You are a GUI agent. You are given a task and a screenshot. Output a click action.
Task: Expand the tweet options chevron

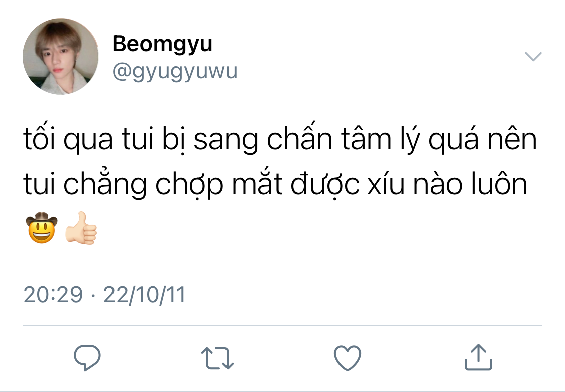click(x=533, y=57)
